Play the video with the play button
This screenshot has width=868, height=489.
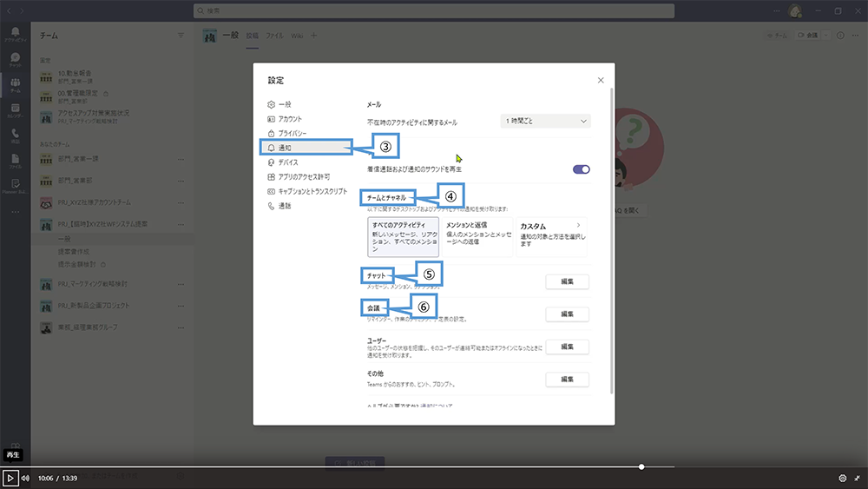(10, 478)
